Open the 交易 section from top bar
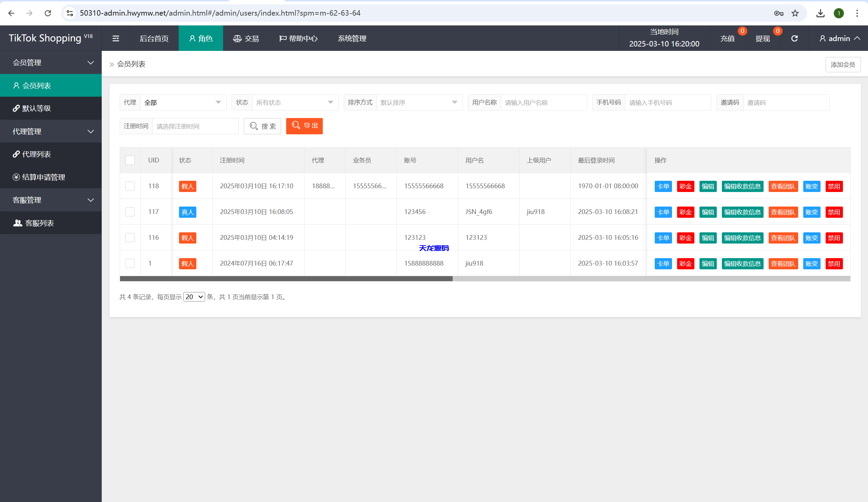 (245, 38)
